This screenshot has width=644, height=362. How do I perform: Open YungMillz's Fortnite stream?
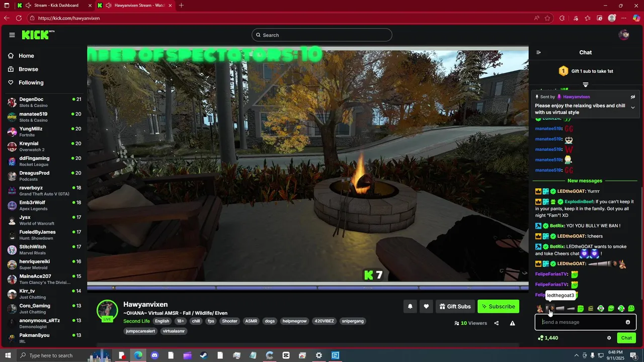tap(44, 132)
